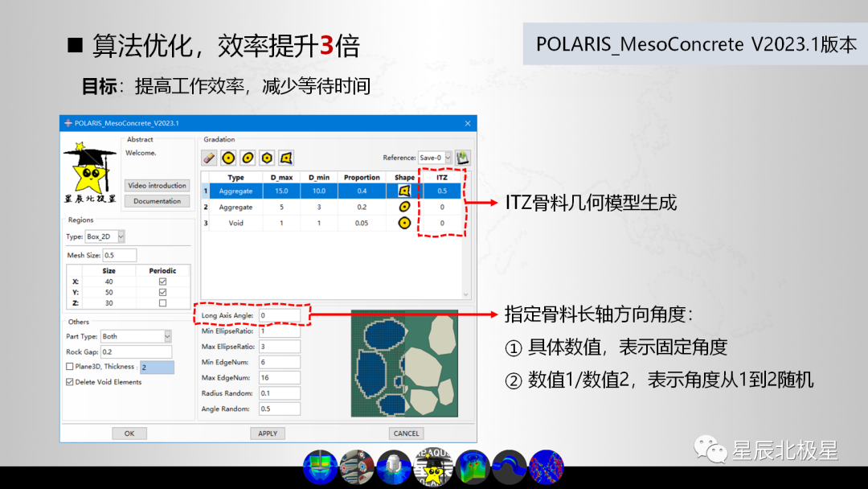Click the Long Axis Angle input field

(280, 315)
